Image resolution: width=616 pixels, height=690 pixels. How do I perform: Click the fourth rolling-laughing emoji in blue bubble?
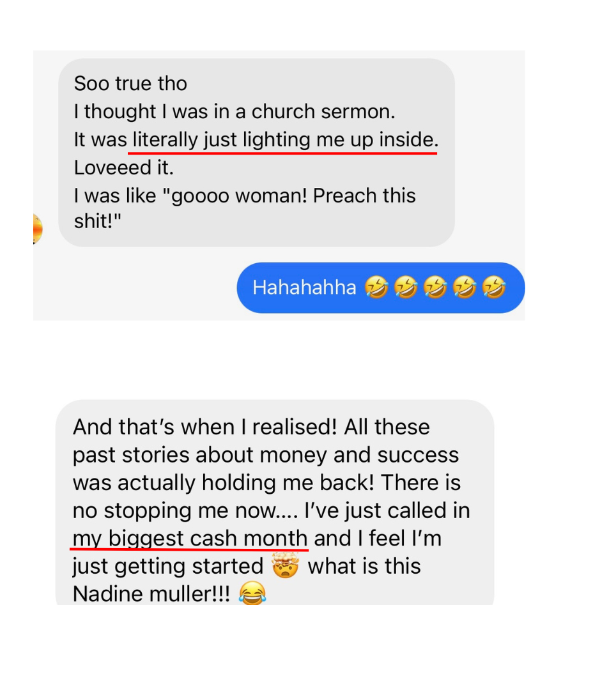[465, 287]
